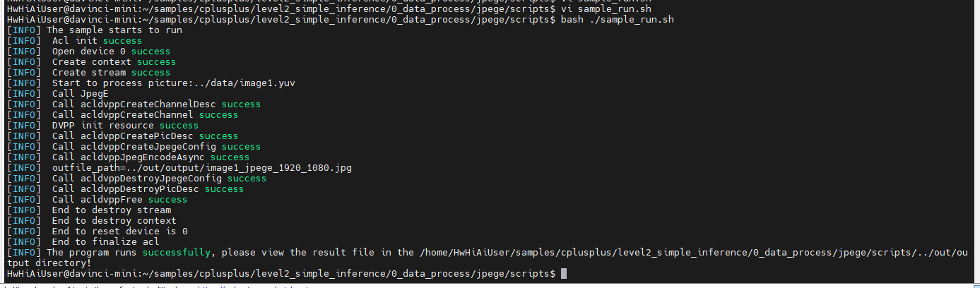Viewport: 980px width, 288px height.
Task: Click the "End to destroy stream" line
Action: [x=111, y=210]
